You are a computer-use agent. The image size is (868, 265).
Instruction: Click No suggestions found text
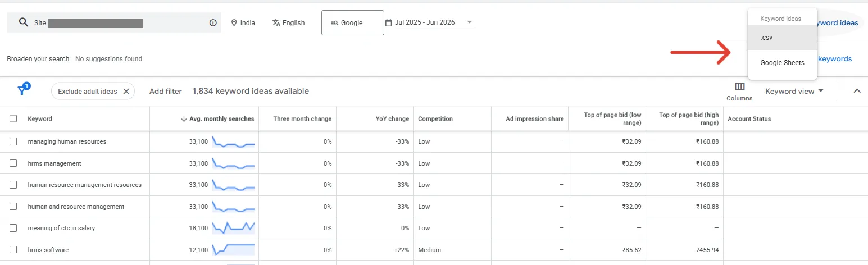[x=108, y=59]
